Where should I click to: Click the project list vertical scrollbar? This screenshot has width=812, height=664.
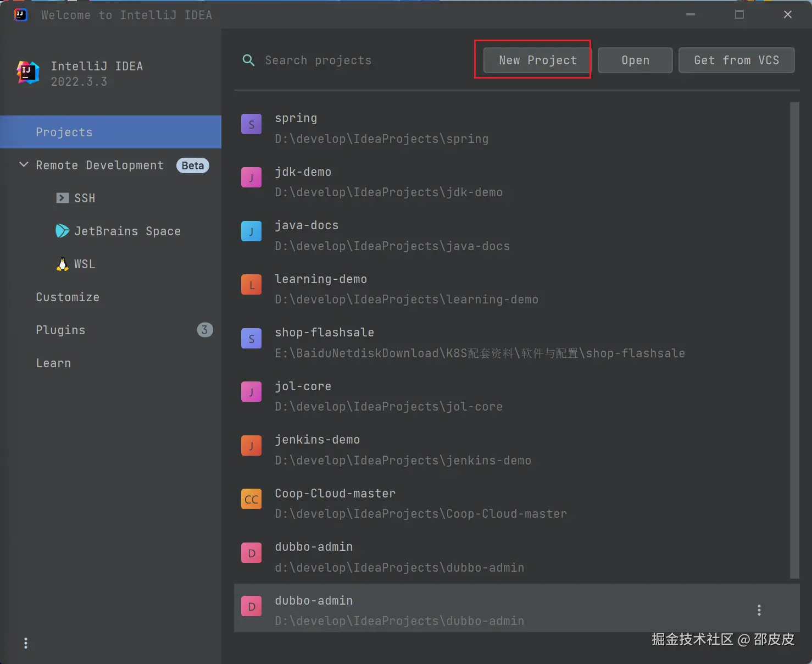(x=794, y=340)
